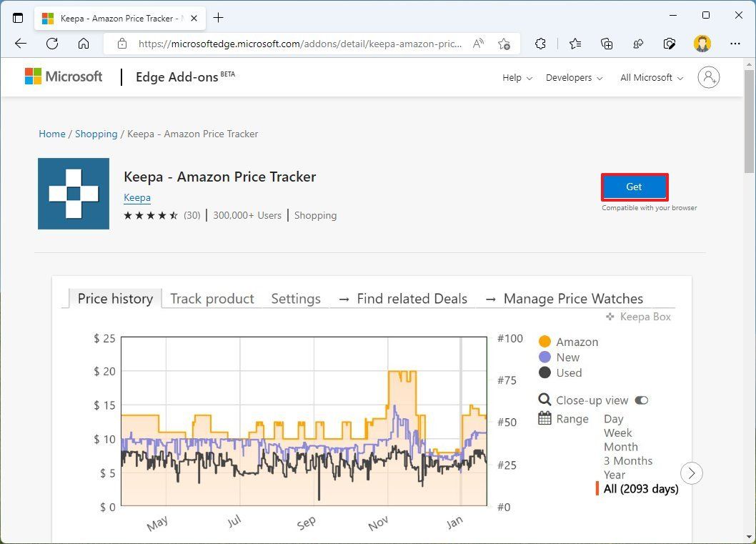The height and width of the screenshot is (544, 756).
Task: Switch to the Track product tab
Action: (x=212, y=298)
